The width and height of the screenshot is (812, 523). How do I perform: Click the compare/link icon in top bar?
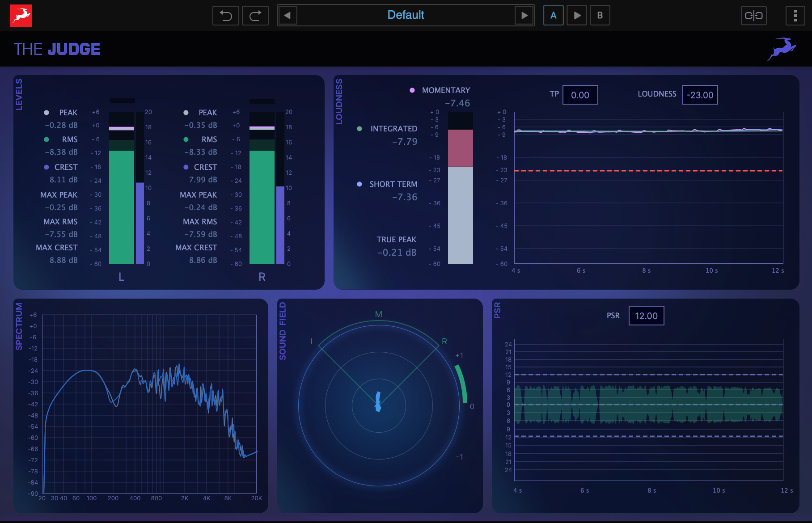[753, 16]
